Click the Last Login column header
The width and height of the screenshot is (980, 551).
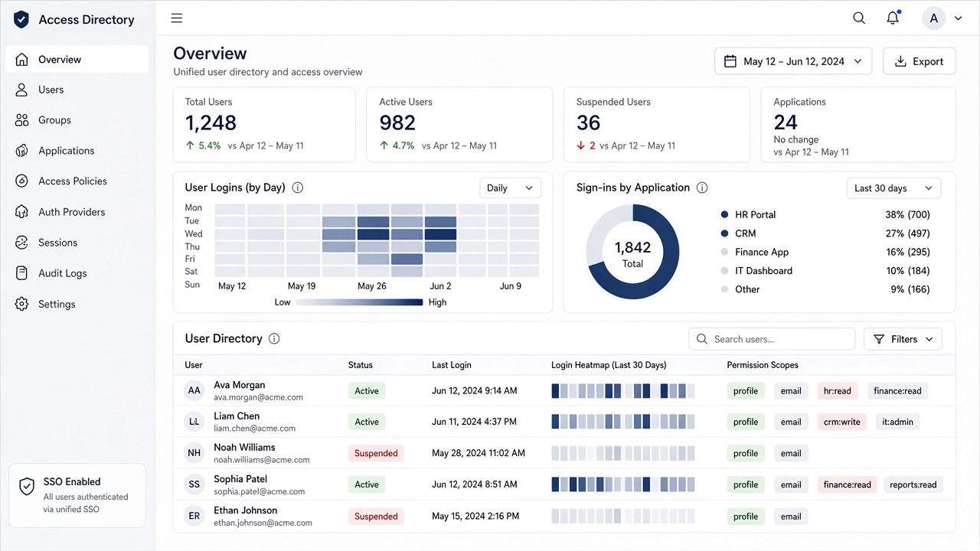[452, 365]
